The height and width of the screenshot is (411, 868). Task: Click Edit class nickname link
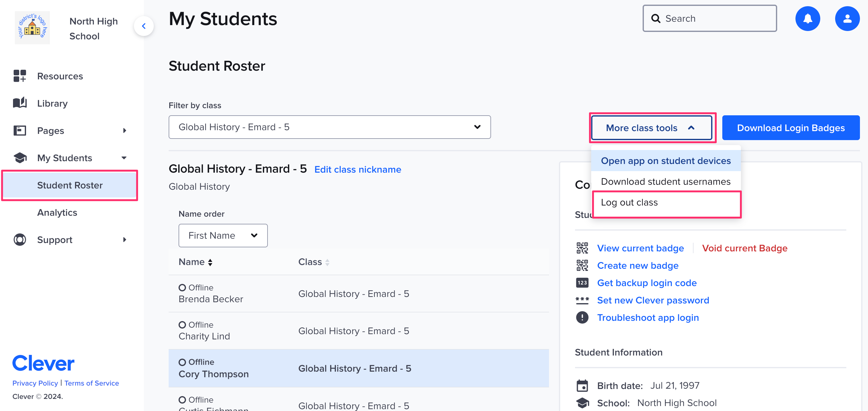357,170
